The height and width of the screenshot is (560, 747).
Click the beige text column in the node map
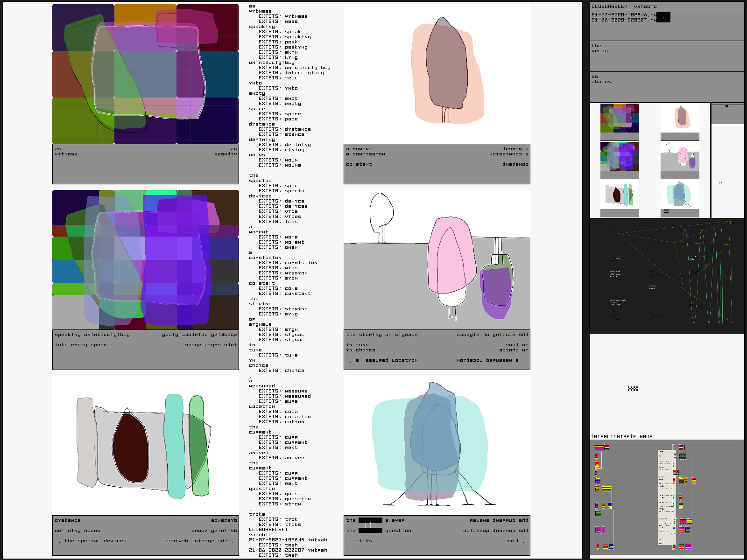(x=666, y=497)
